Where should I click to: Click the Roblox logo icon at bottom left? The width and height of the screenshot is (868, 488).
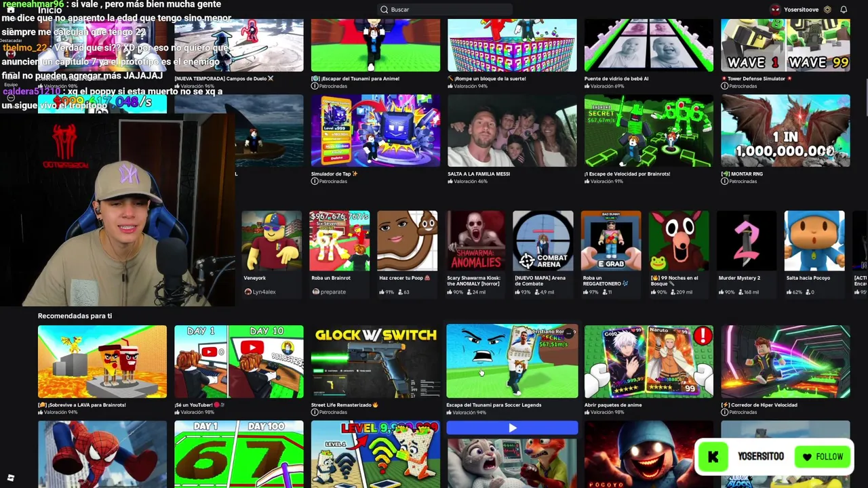tap(11, 478)
